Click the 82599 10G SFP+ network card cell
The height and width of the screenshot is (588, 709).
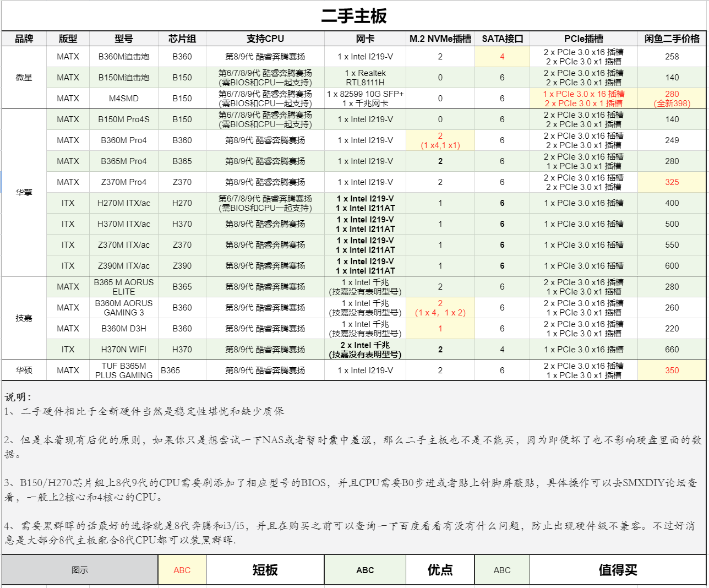pos(365,99)
